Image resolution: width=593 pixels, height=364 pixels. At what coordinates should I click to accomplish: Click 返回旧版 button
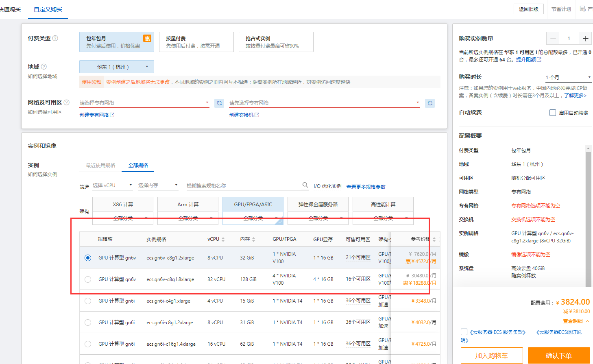529,9
